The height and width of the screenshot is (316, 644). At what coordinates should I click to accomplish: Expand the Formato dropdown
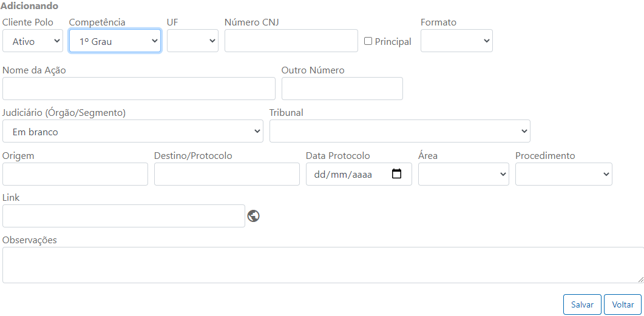456,41
